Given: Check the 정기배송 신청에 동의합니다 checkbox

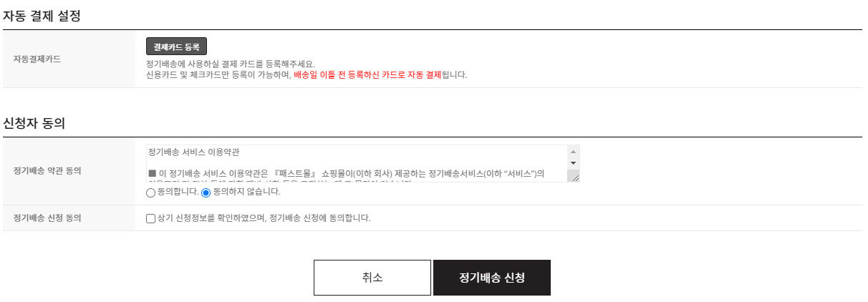Looking at the screenshot, I should tap(150, 218).
